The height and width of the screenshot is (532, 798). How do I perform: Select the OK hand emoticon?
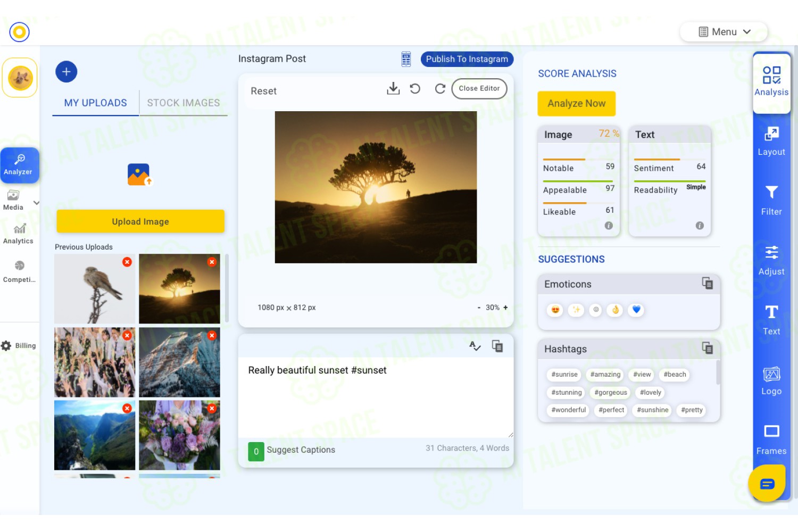(616, 310)
